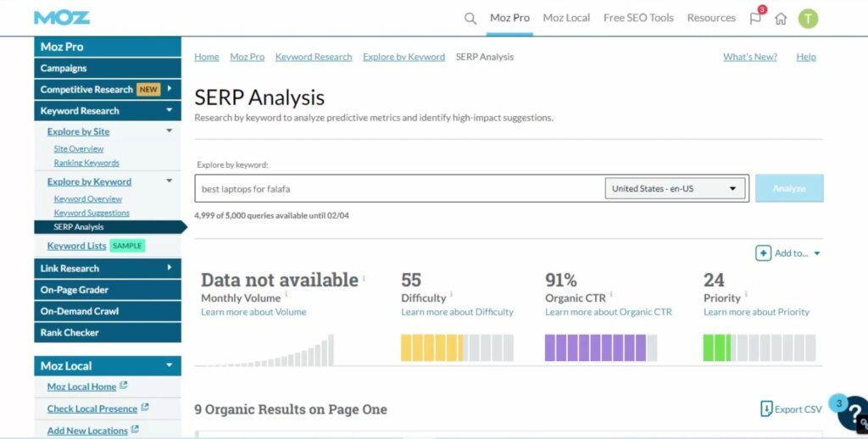Click the Export CSV text link
868x439 pixels.
(798, 409)
